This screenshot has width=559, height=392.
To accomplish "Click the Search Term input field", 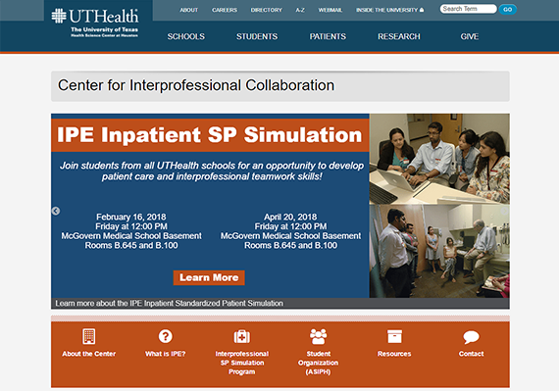I will click(x=468, y=9).
